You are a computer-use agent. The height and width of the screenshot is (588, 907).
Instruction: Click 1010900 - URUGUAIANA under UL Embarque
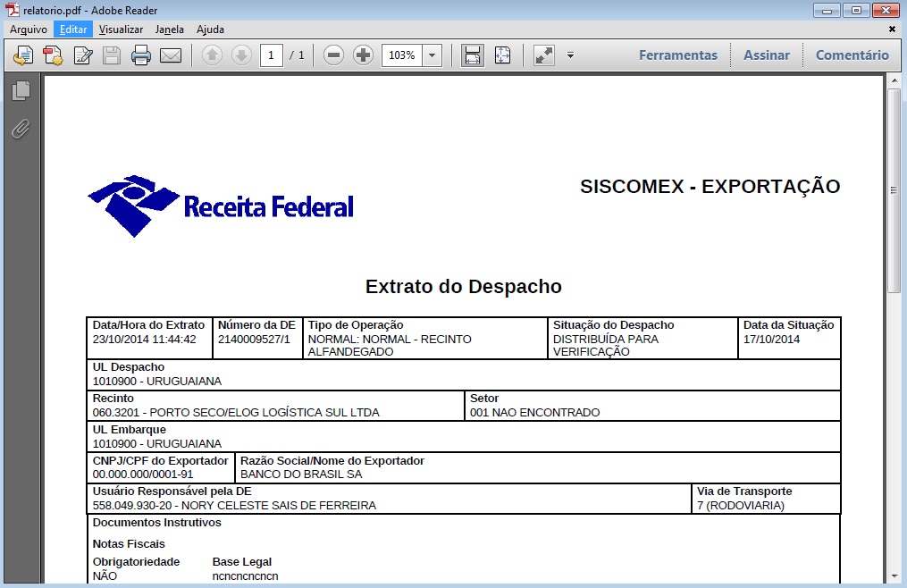click(x=157, y=444)
